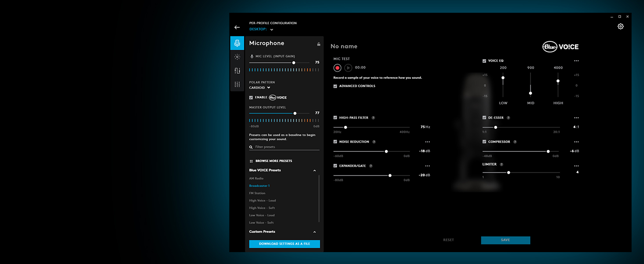
Task: Open the lighting settings sidebar icon
Action: pyautogui.click(x=237, y=57)
